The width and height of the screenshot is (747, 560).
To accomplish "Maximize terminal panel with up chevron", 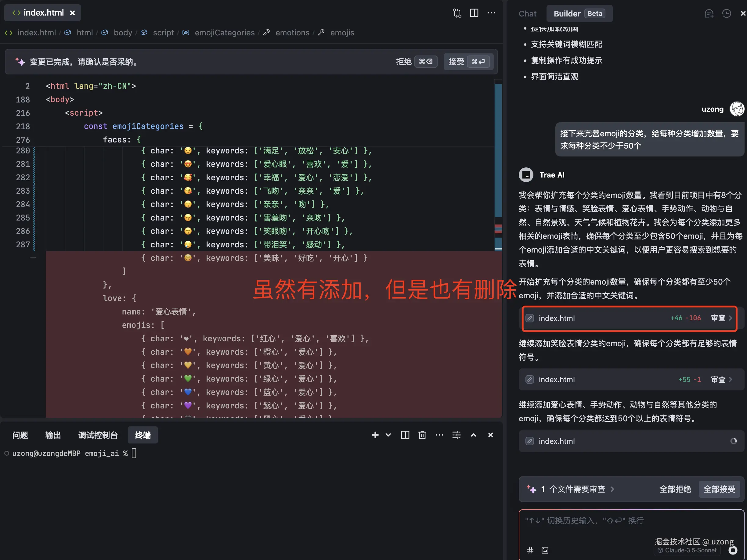I will click(474, 435).
